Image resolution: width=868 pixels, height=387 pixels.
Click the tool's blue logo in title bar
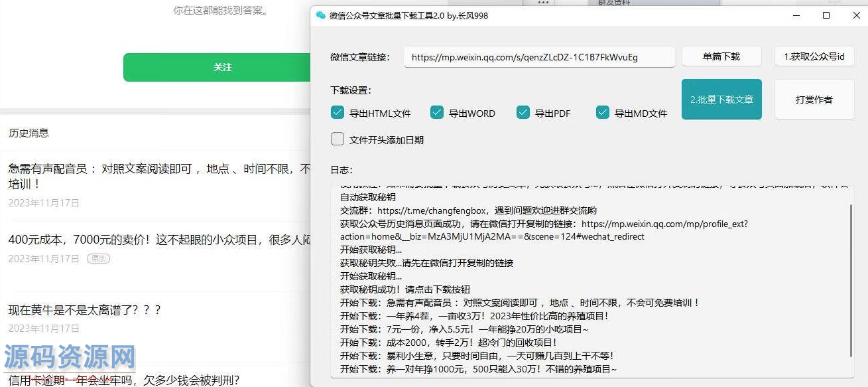point(319,15)
